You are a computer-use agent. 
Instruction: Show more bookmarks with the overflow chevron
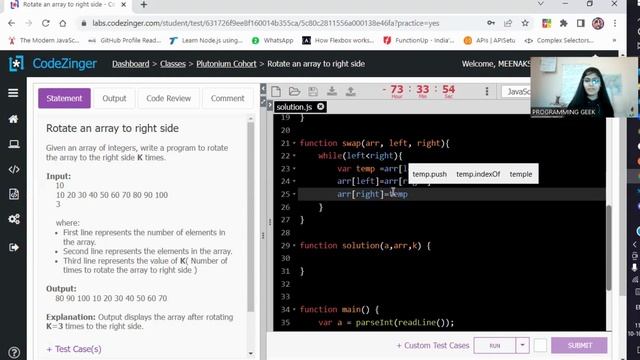pyautogui.click(x=614, y=40)
